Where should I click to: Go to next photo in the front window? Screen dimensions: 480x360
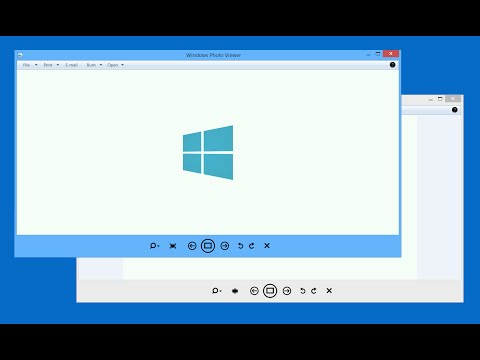[225, 246]
